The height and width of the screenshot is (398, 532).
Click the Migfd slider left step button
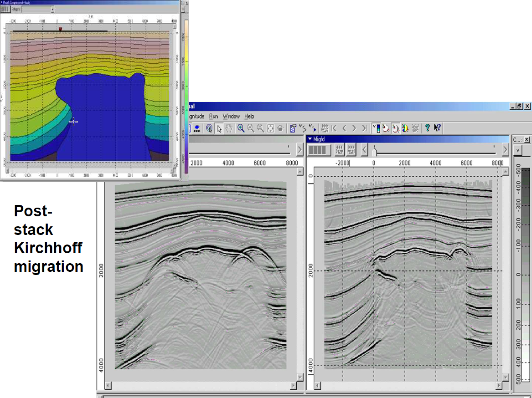click(364, 149)
